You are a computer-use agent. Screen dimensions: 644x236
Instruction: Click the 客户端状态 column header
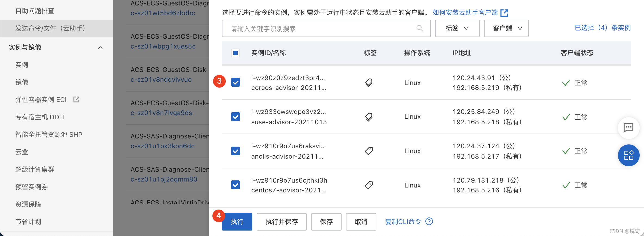point(577,53)
